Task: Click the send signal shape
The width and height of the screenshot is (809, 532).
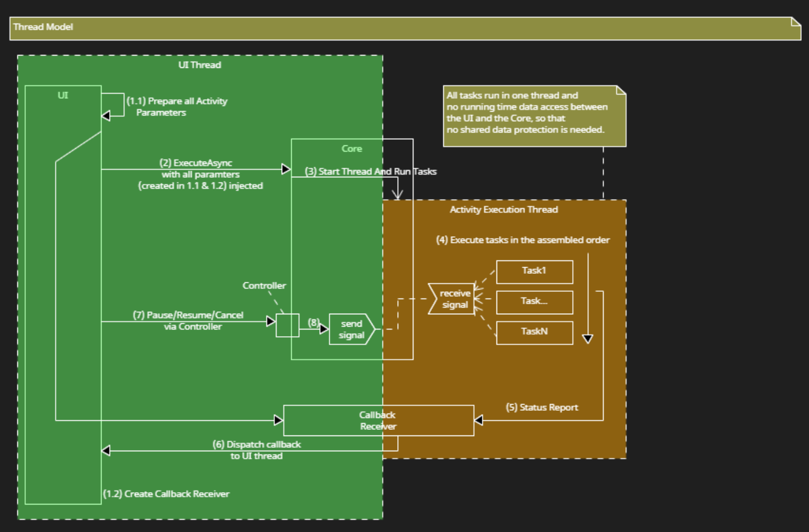Action: [x=352, y=329]
